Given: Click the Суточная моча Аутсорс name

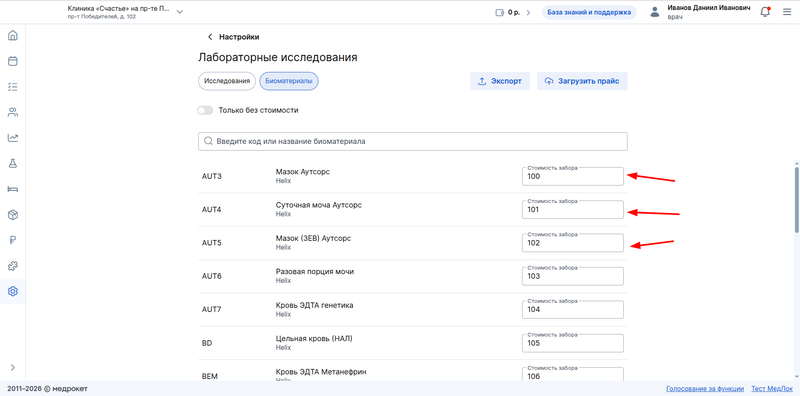Looking at the screenshot, I should 319,205.
